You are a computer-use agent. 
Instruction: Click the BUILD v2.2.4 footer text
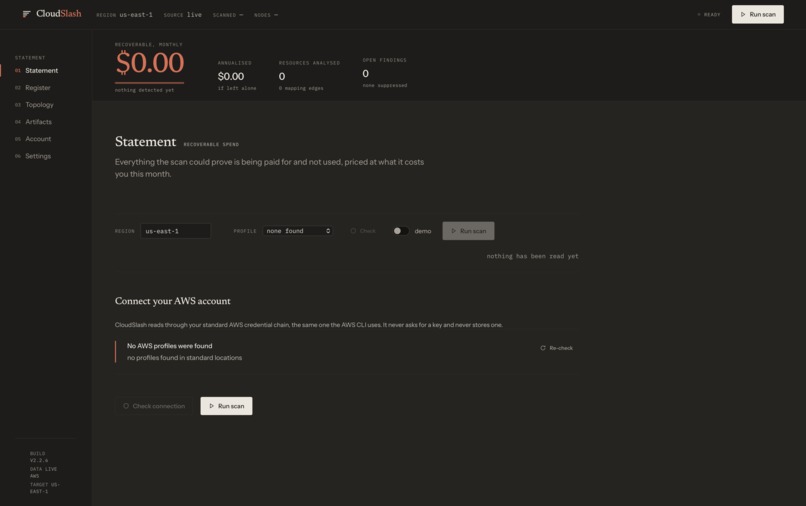coord(39,457)
